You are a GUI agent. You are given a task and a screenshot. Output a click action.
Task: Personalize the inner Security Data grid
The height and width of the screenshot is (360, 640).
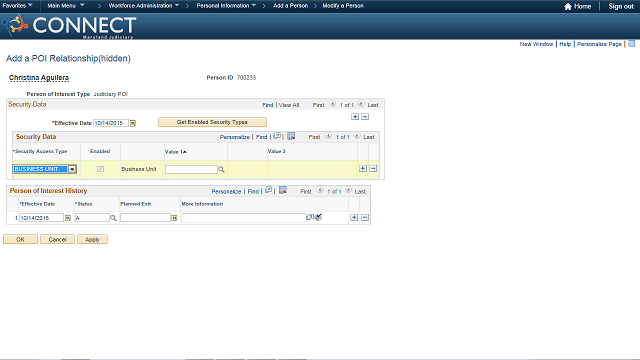235,137
